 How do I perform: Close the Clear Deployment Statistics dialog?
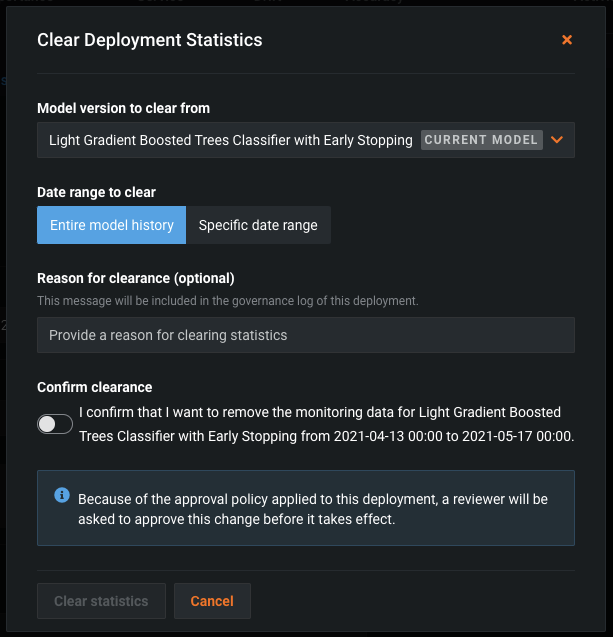[567, 40]
